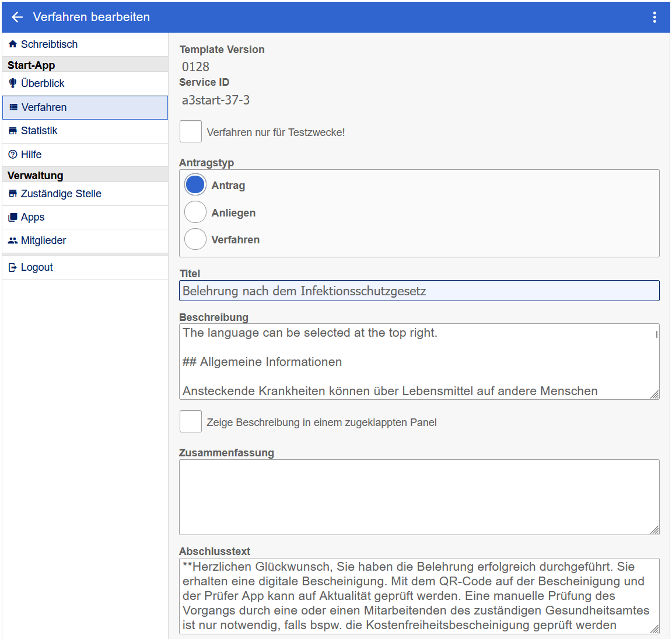Image resolution: width=672 pixels, height=639 pixels.
Task: Open the Apps page
Action: tap(85, 217)
